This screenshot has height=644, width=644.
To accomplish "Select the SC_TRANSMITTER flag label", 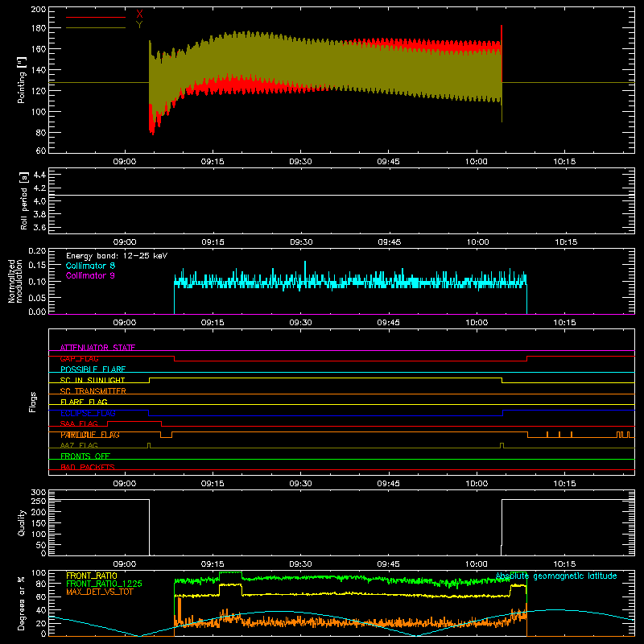I will (93, 391).
